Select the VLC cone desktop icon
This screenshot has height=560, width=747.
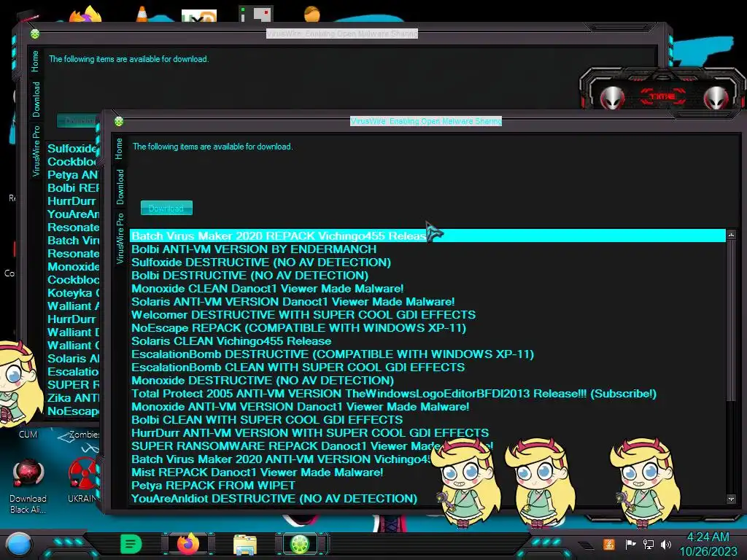[x=142, y=15]
